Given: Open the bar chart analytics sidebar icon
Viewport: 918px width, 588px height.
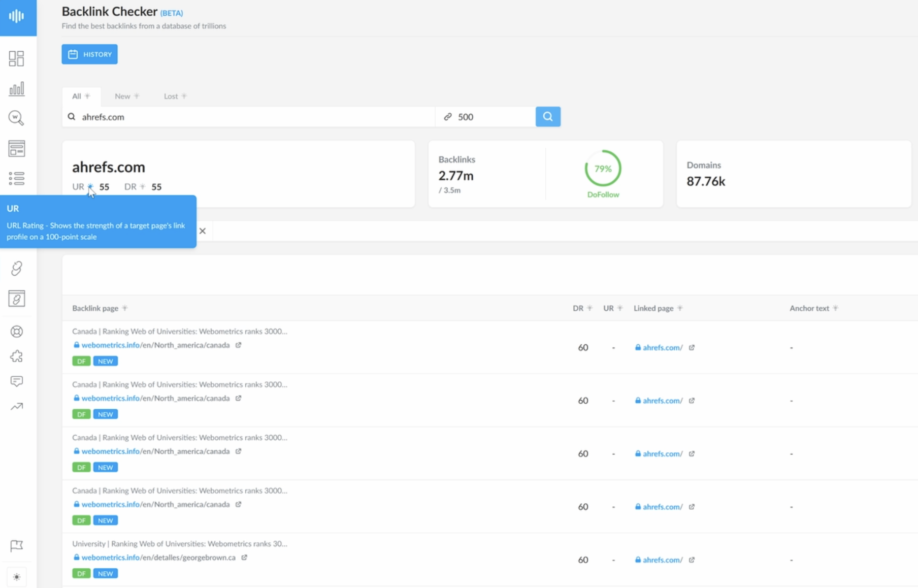Looking at the screenshot, I should 16,89.
